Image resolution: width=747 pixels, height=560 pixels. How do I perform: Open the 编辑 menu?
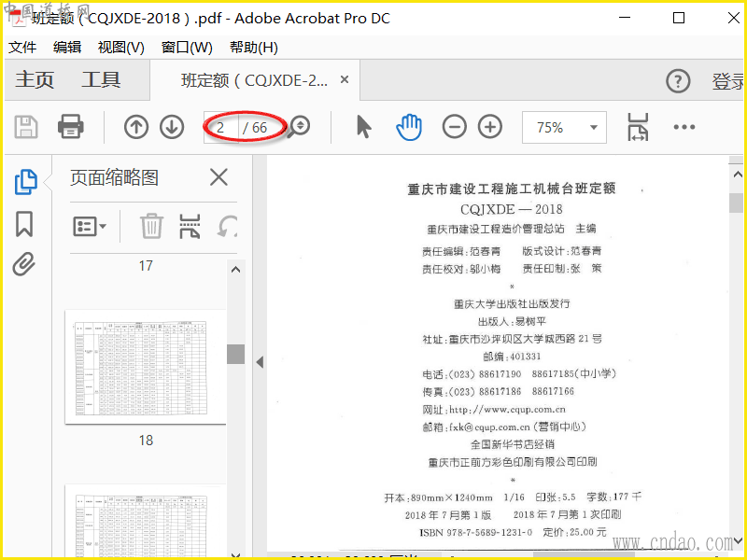67,48
